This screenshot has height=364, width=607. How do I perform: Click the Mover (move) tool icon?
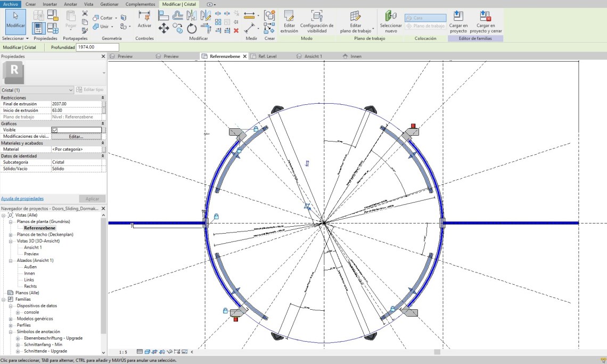click(x=163, y=28)
